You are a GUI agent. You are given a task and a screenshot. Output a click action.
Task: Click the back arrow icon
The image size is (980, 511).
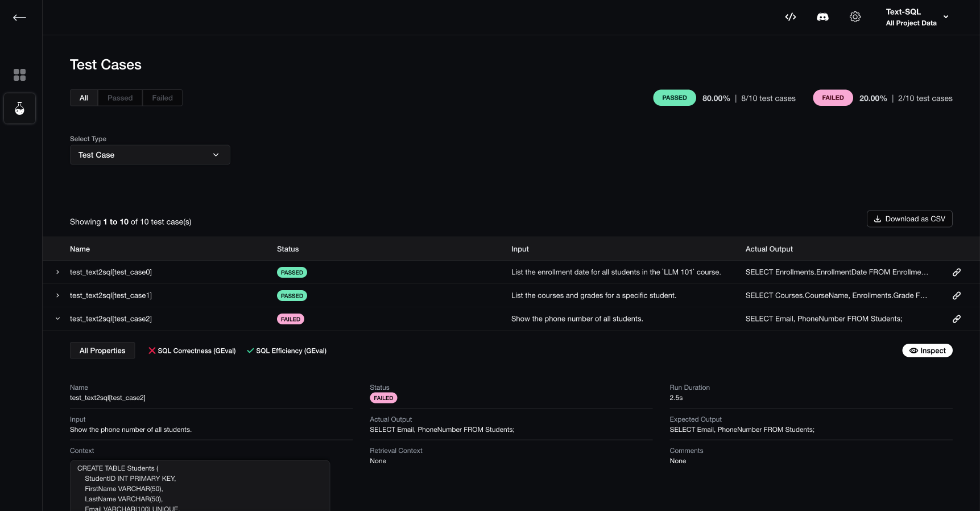point(19,18)
